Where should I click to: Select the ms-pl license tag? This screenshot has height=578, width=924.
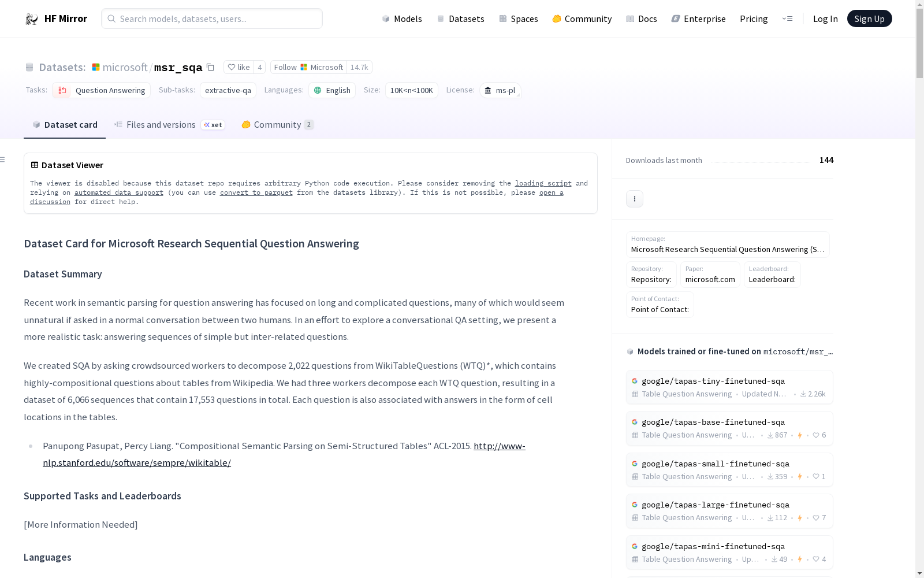pyautogui.click(x=500, y=90)
